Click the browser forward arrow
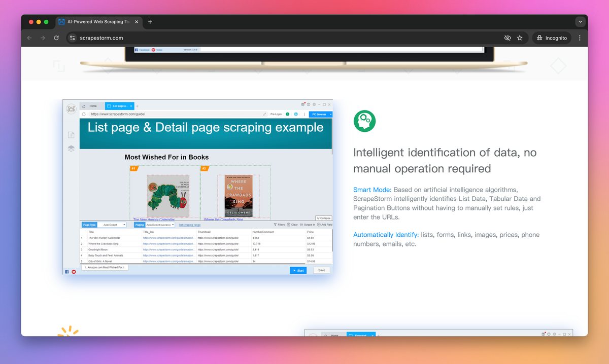This screenshot has width=609, height=364. 43,38
